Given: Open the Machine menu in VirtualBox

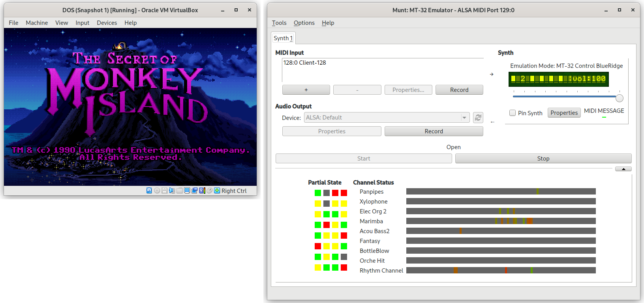Looking at the screenshot, I should (x=37, y=23).
